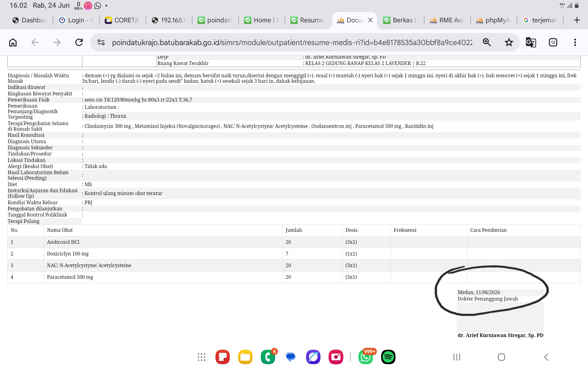Open site settings icon in address bar
Screen dimensions: 588x368
[x=101, y=42]
